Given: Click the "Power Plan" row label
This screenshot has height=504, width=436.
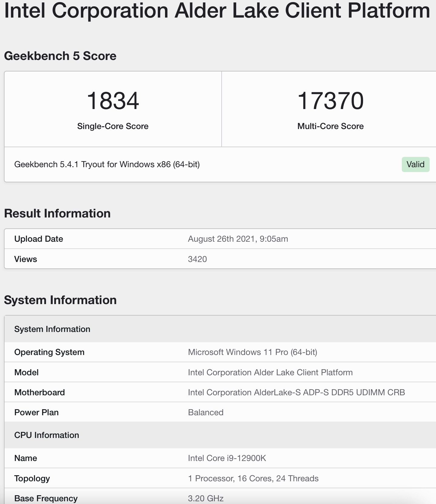Looking at the screenshot, I should 36,413.
